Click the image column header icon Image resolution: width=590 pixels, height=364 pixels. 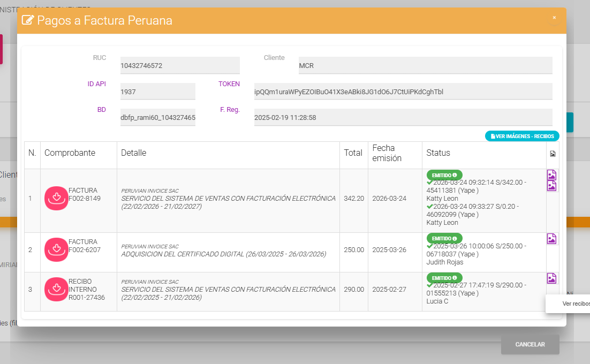pyautogui.click(x=553, y=154)
